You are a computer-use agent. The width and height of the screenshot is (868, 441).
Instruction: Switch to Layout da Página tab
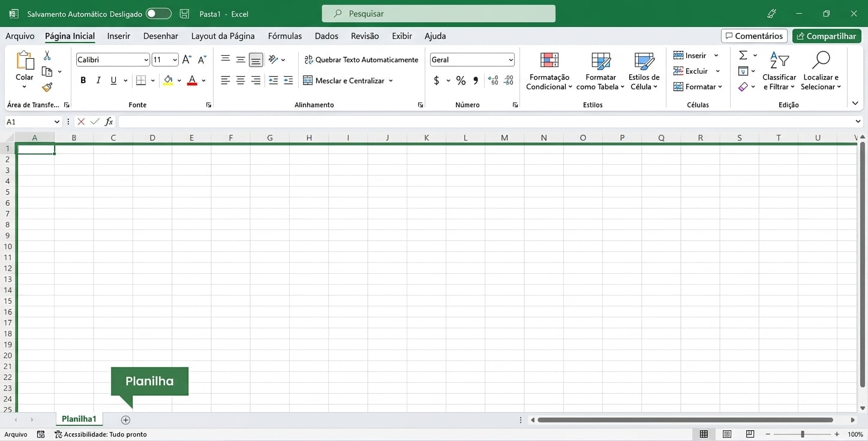pyautogui.click(x=223, y=36)
